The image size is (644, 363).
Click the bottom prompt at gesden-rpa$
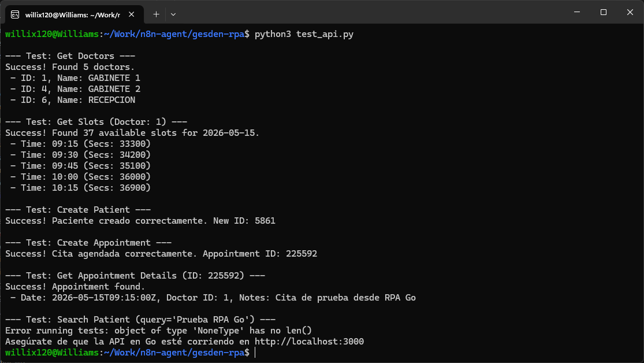pyautogui.click(x=127, y=353)
